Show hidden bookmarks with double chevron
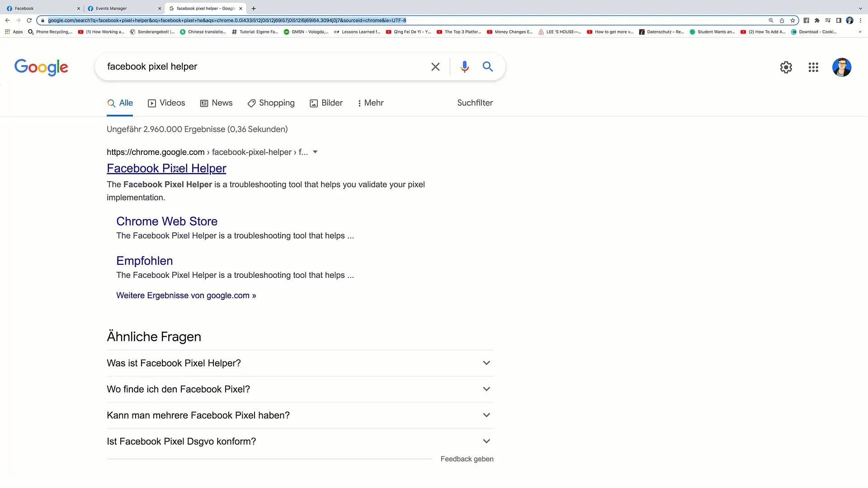The image size is (868, 488). pos(860,32)
